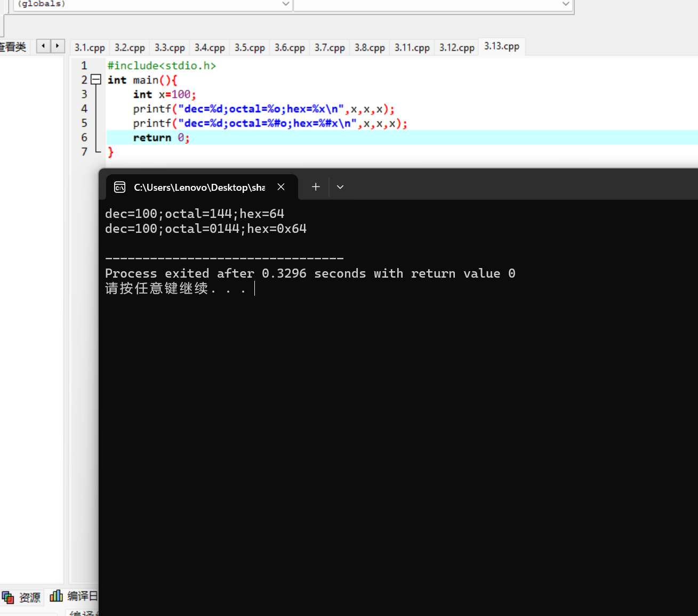698x616 pixels.
Task: Click the #include<stdio.h> line
Action: click(162, 66)
